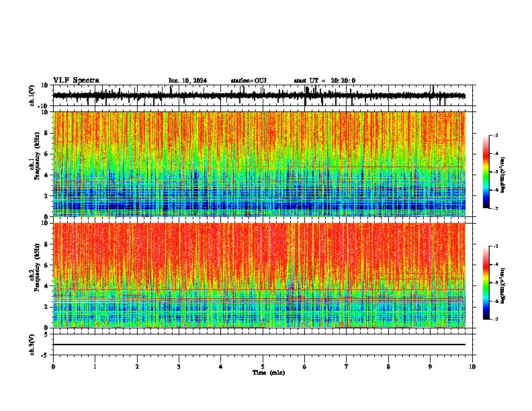Click the "VLF Spectra" plot title
The height and width of the screenshot is (411, 532).
(76, 81)
